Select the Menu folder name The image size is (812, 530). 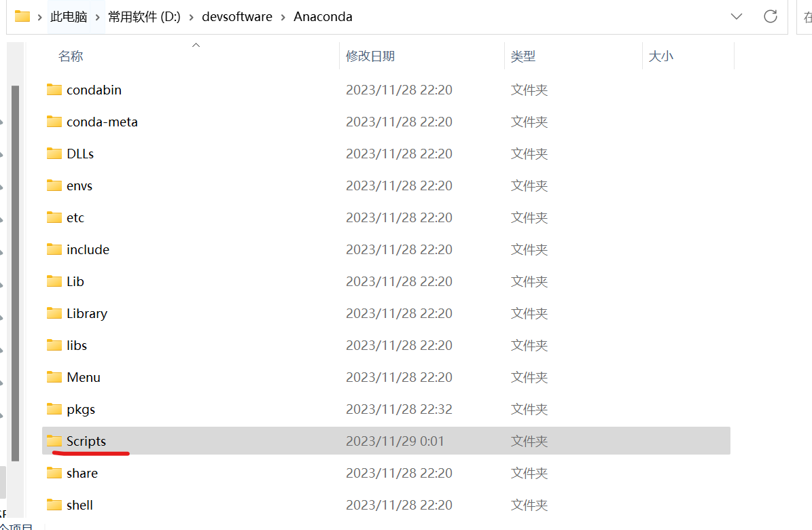(x=84, y=377)
